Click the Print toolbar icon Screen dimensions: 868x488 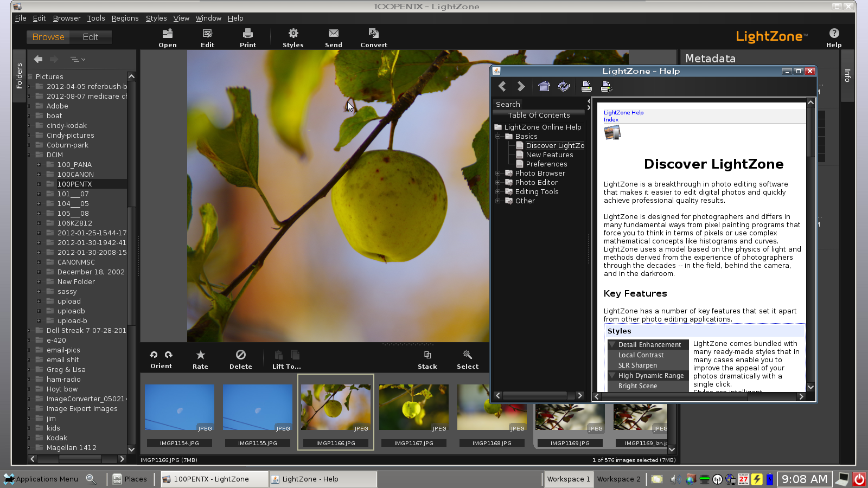pos(248,34)
